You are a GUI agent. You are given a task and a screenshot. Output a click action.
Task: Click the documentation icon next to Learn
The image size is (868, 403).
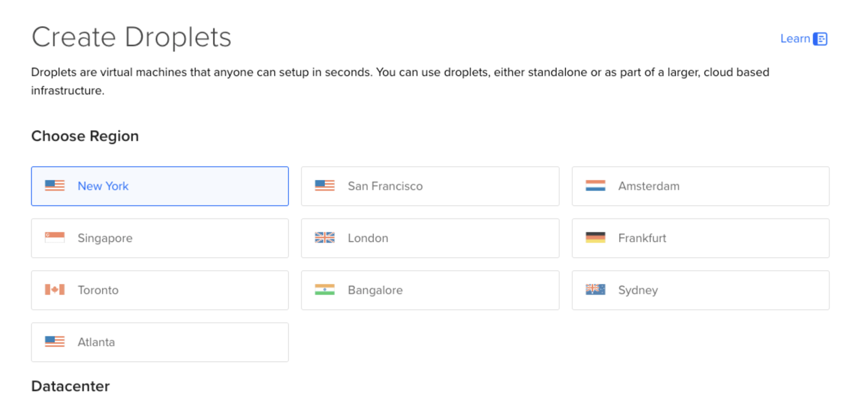tap(820, 39)
